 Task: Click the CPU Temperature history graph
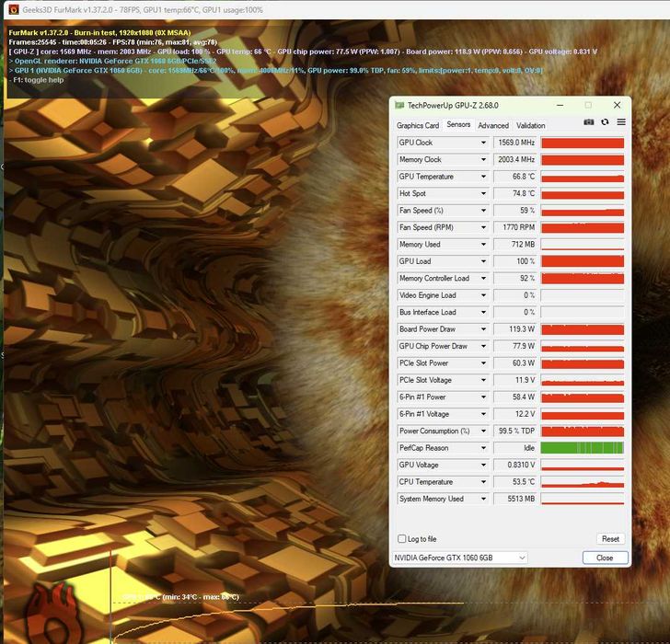(x=583, y=482)
